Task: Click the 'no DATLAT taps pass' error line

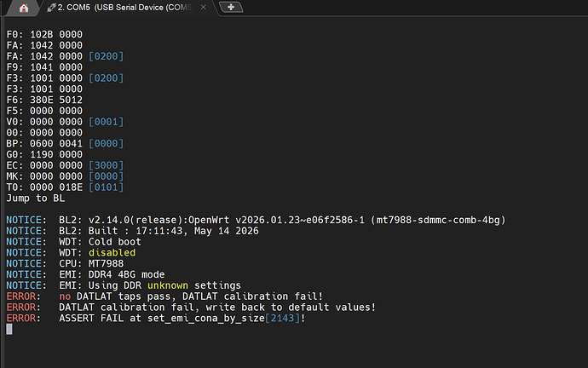Action: tap(164, 296)
